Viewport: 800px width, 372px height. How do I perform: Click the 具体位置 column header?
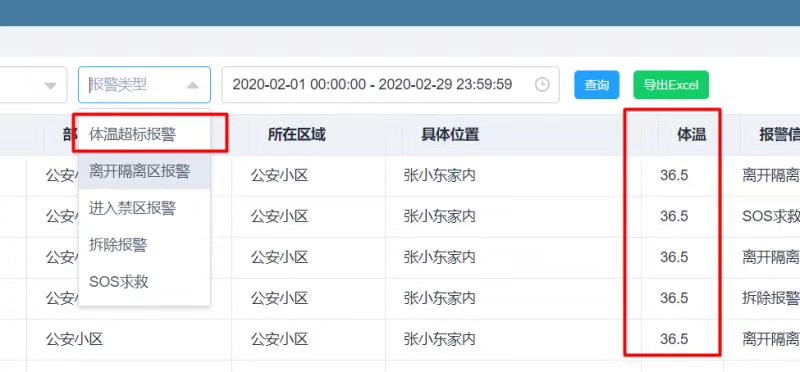[x=449, y=135]
